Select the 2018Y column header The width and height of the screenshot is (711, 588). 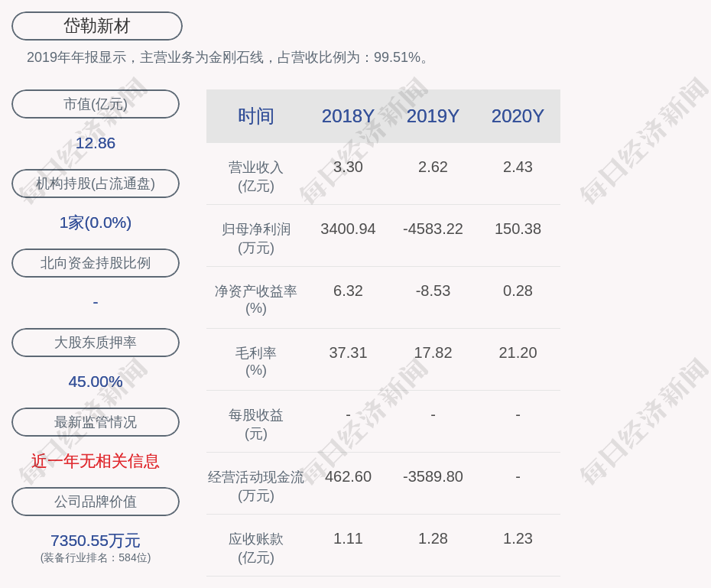[349, 116]
